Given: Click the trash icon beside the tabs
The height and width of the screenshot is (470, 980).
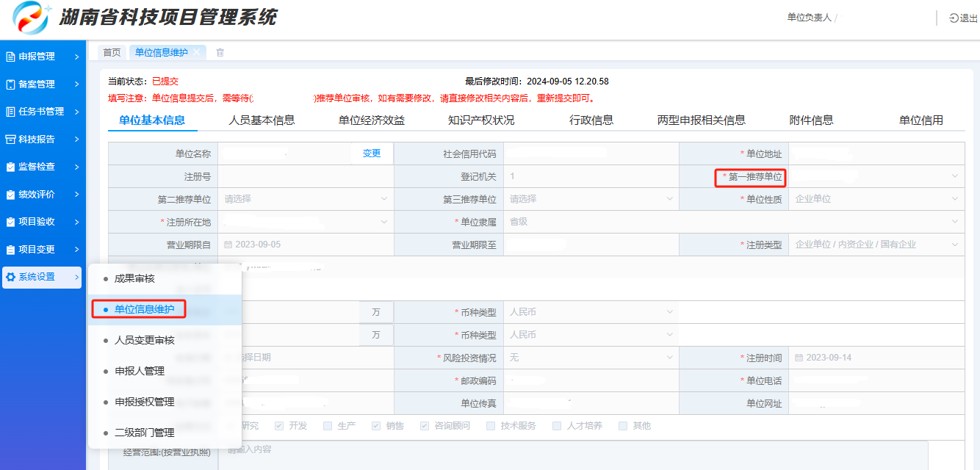Looking at the screenshot, I should coord(220,52).
